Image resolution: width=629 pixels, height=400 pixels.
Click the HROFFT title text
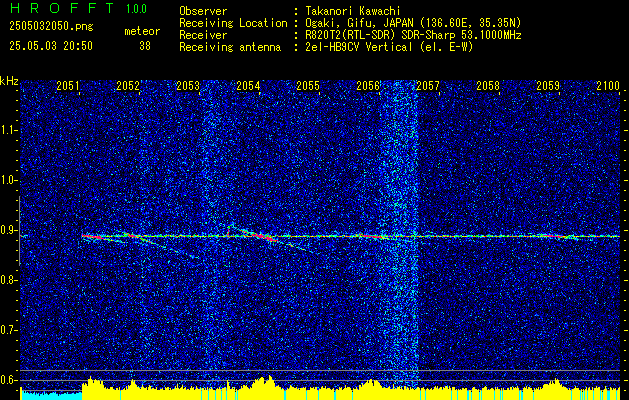coord(62,8)
